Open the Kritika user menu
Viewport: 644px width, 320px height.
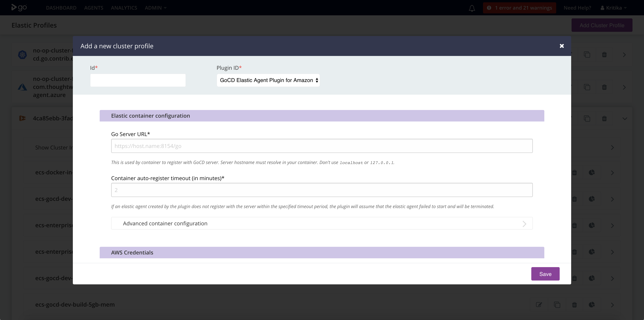614,8
